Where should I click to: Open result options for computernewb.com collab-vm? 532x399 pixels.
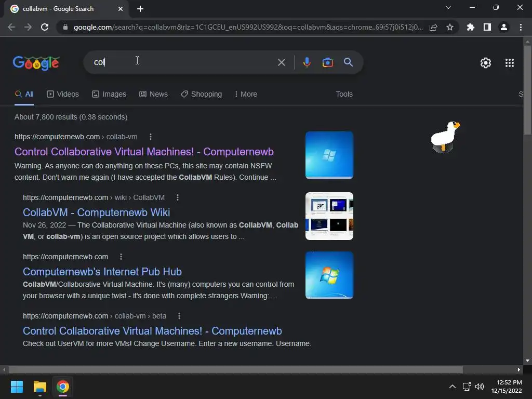coord(151,137)
